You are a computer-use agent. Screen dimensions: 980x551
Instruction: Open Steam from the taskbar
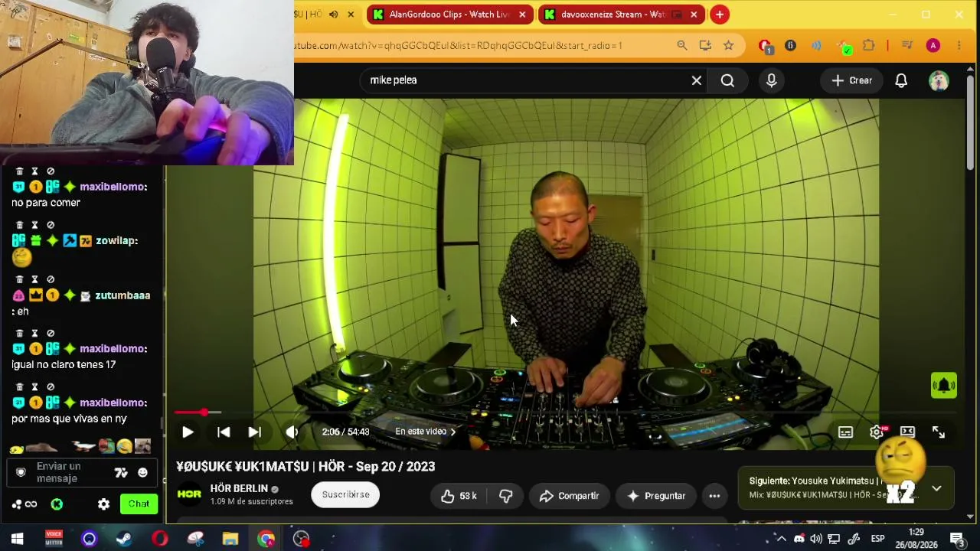tap(124, 539)
